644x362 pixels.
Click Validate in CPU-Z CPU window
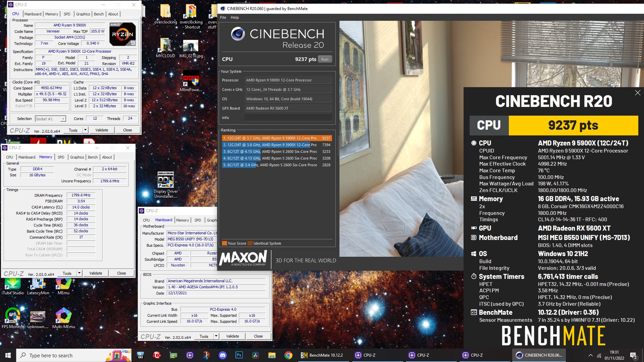(102, 130)
